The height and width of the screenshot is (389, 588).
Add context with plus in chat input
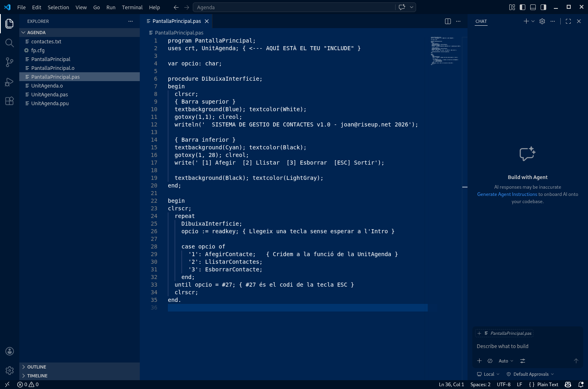pos(479,361)
